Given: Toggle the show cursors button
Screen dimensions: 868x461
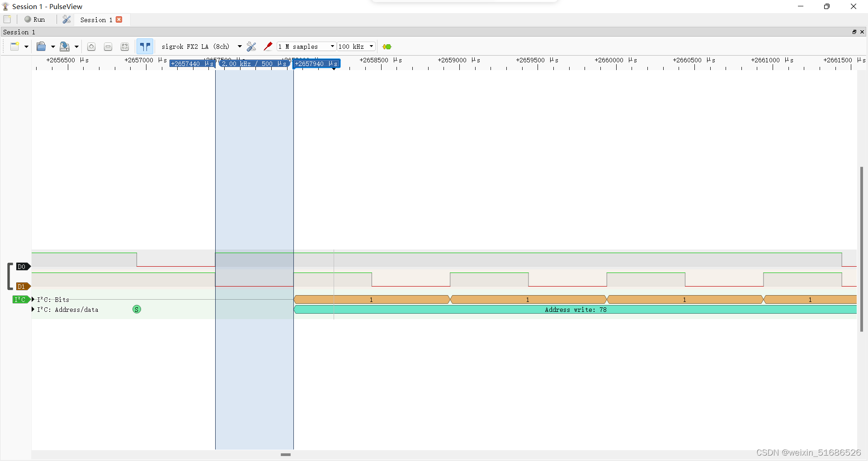Looking at the screenshot, I should tap(145, 47).
